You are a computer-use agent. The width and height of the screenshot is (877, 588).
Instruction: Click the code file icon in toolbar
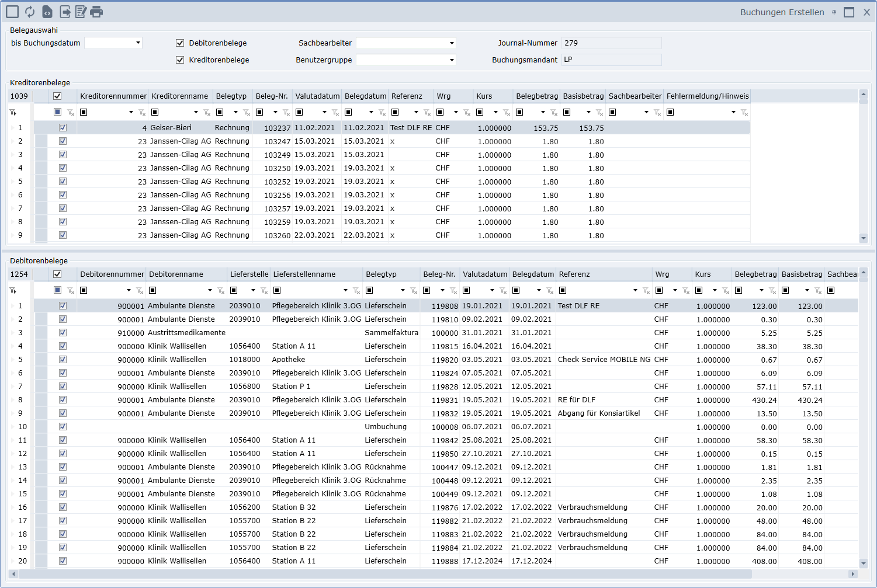click(47, 12)
